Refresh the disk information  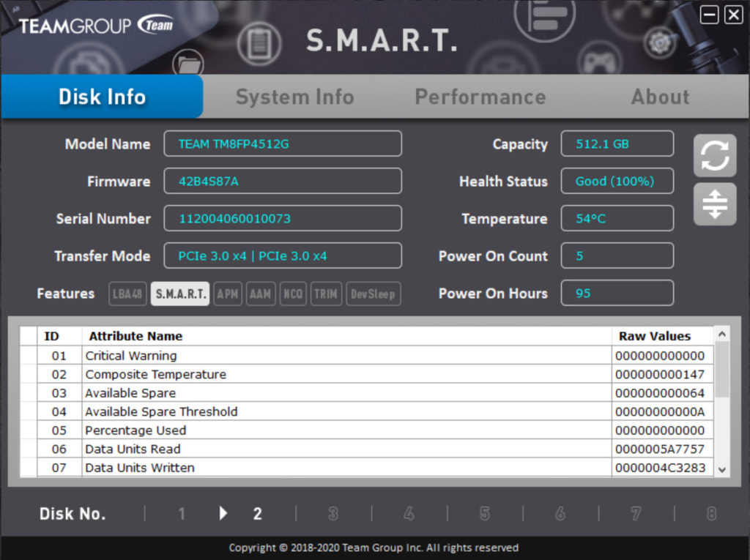point(714,155)
